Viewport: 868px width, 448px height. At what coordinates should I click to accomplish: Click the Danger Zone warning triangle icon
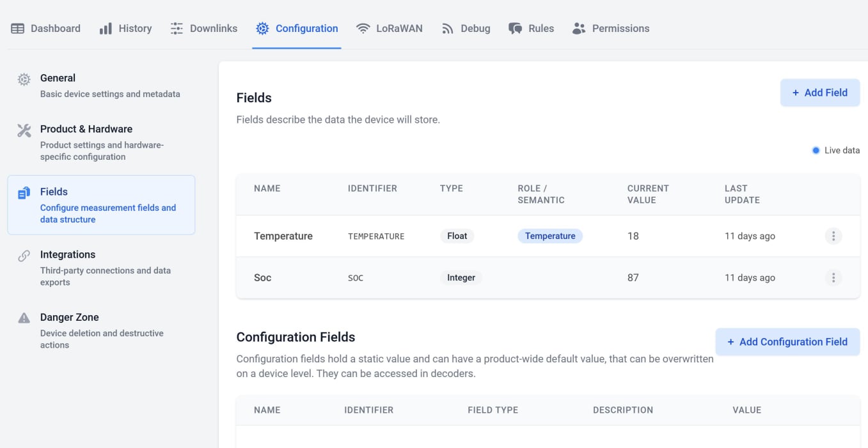[24, 318]
